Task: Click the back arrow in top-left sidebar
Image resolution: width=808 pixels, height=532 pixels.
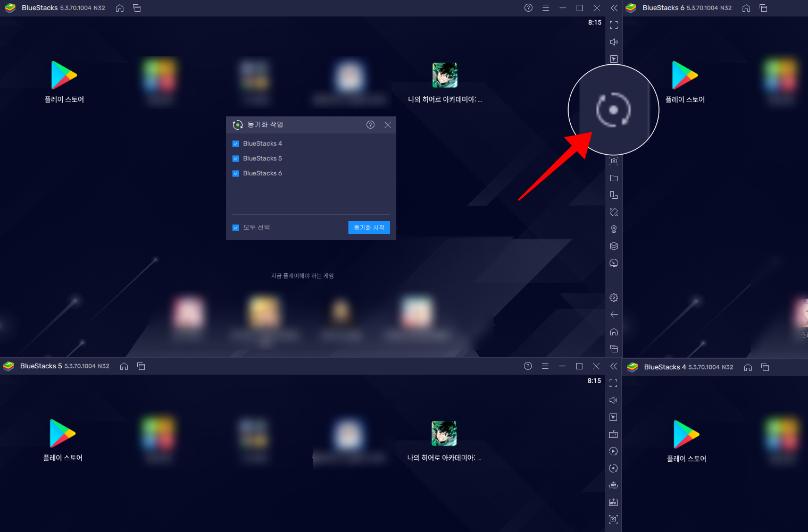Action: click(x=614, y=315)
